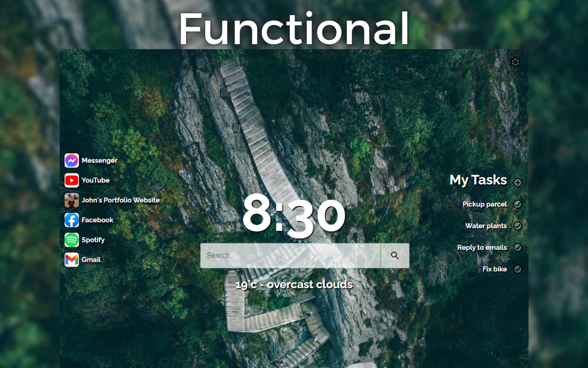Open the YouTube link label
The width and height of the screenshot is (588, 368).
tap(96, 180)
